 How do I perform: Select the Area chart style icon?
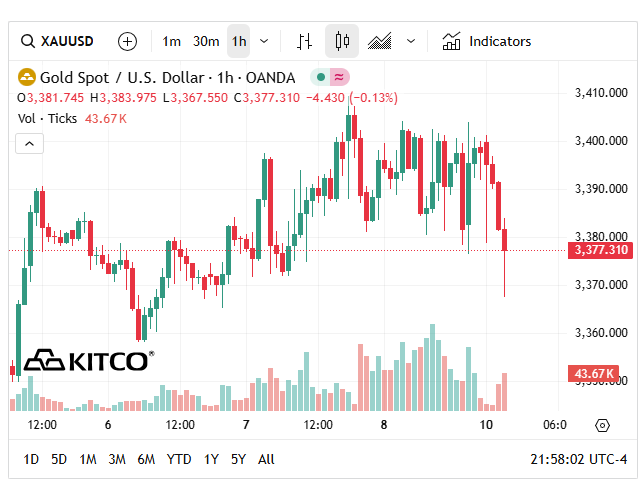point(380,41)
